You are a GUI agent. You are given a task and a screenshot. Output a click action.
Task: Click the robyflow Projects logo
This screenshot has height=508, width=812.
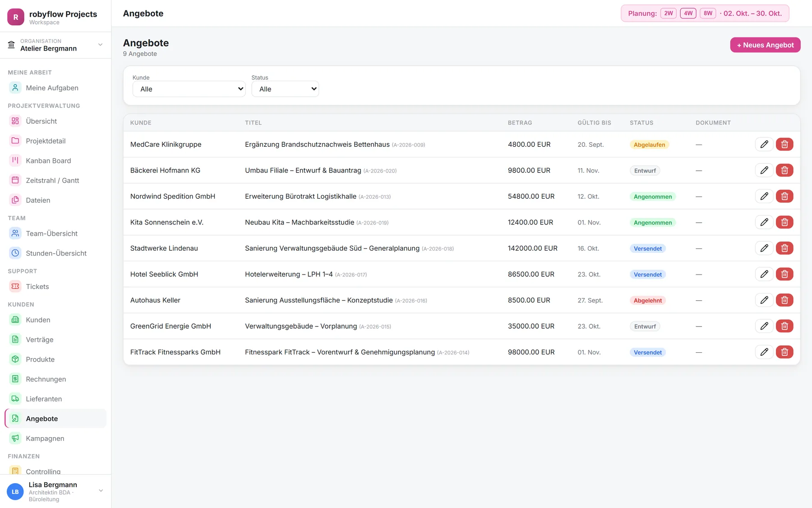click(x=16, y=17)
